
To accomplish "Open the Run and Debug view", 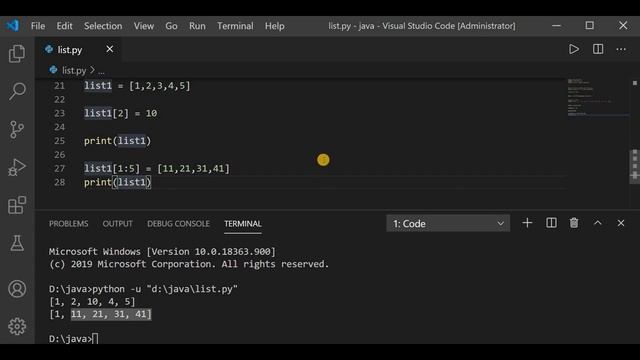I will tap(17, 167).
